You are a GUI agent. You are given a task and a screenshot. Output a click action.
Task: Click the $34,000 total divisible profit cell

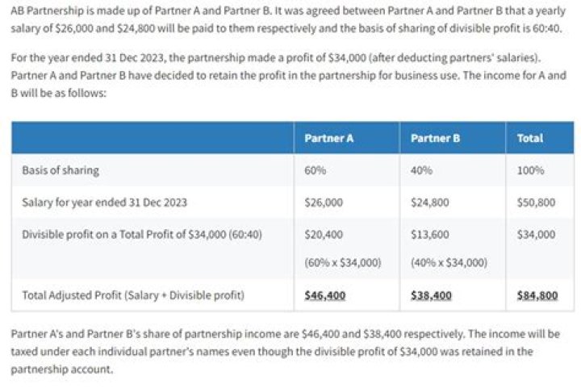[x=536, y=235]
